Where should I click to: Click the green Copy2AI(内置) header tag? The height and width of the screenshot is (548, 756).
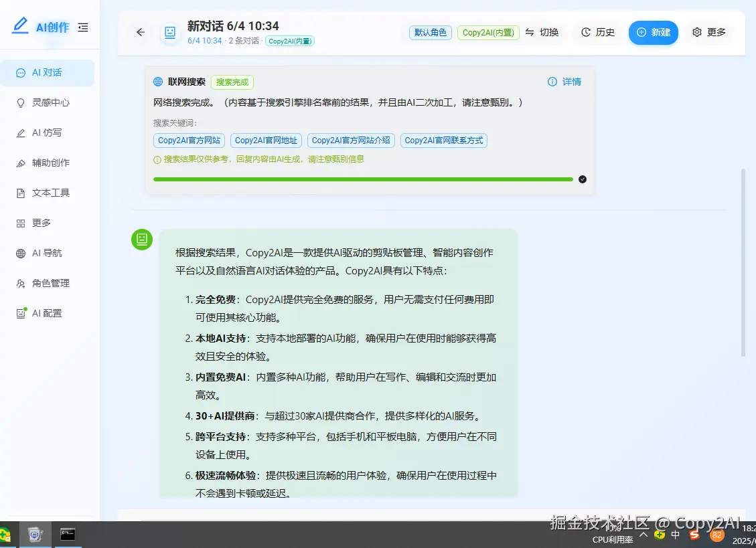(488, 32)
